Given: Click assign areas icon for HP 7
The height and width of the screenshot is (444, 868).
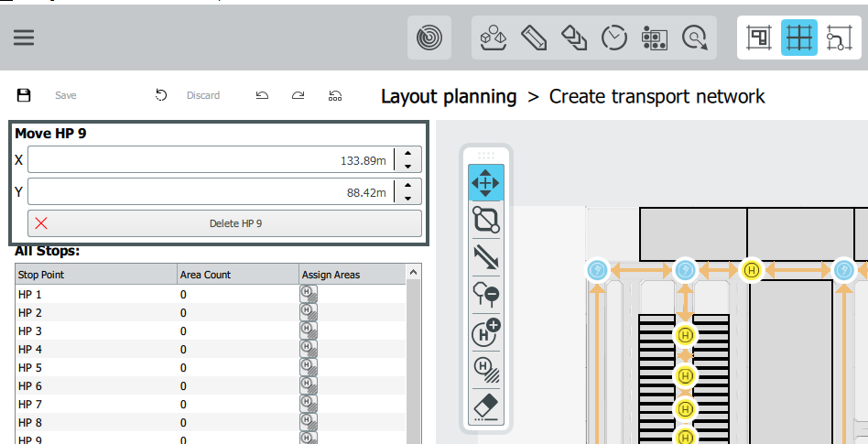Looking at the screenshot, I should tap(309, 404).
